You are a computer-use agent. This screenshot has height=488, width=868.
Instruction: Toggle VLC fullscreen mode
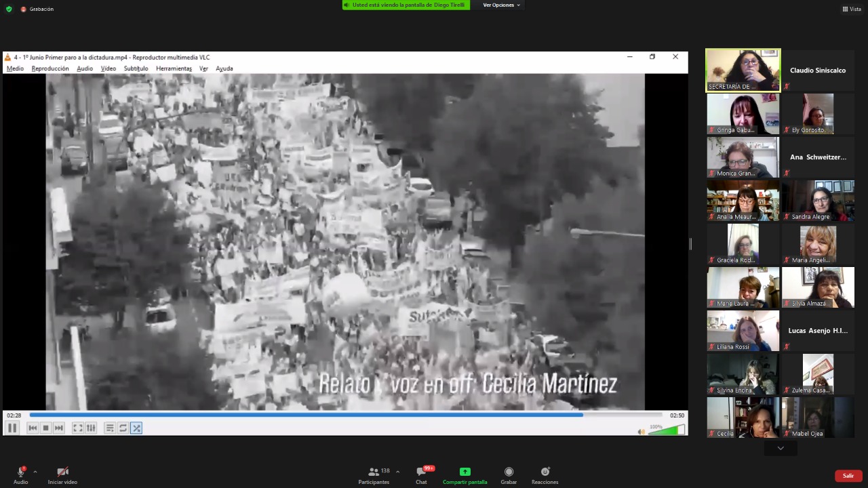77,428
